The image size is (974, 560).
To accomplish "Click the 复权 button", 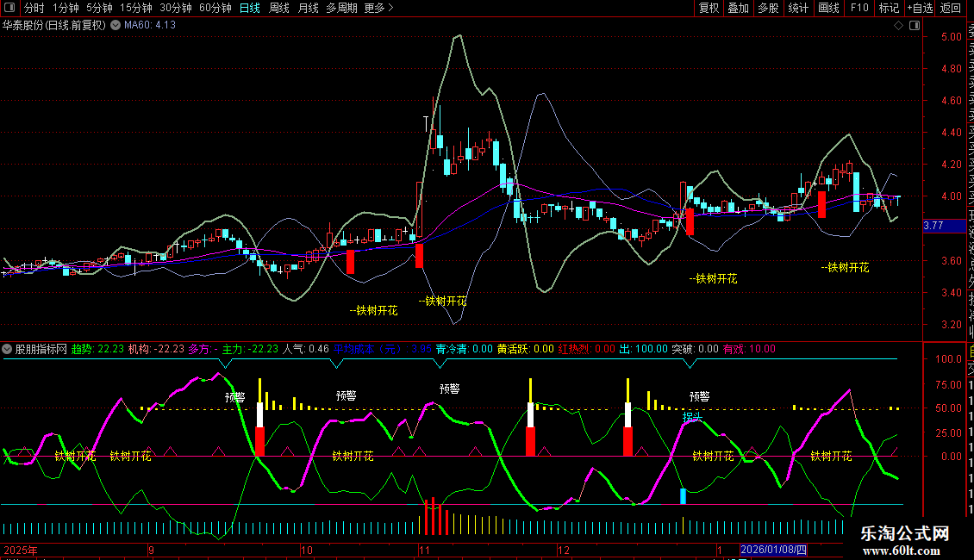I will [x=709, y=8].
